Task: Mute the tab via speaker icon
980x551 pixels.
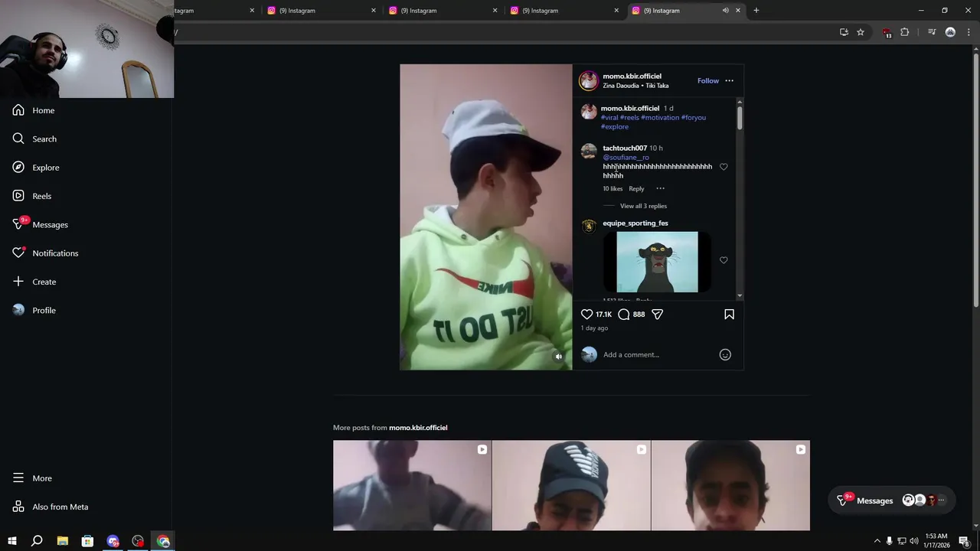Action: coord(725,11)
